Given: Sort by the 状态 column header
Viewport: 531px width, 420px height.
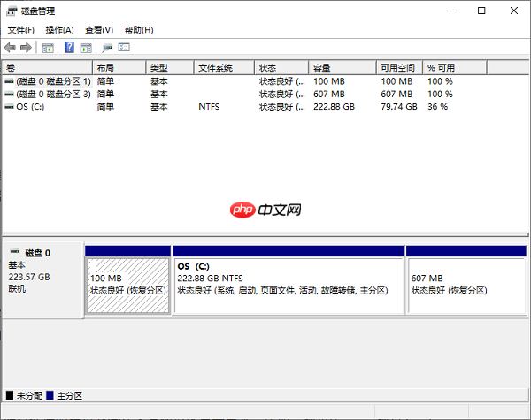Looking at the screenshot, I should 281,68.
